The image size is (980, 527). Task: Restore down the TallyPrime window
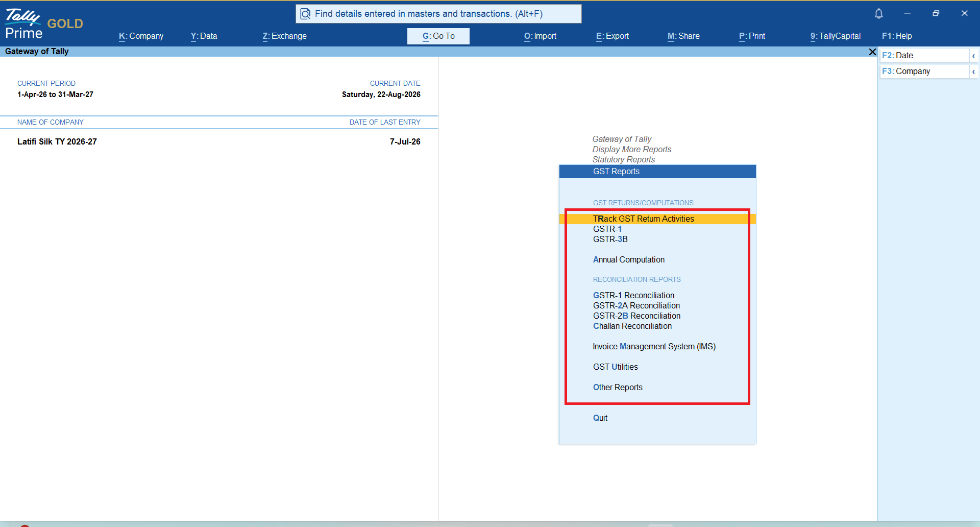click(936, 13)
